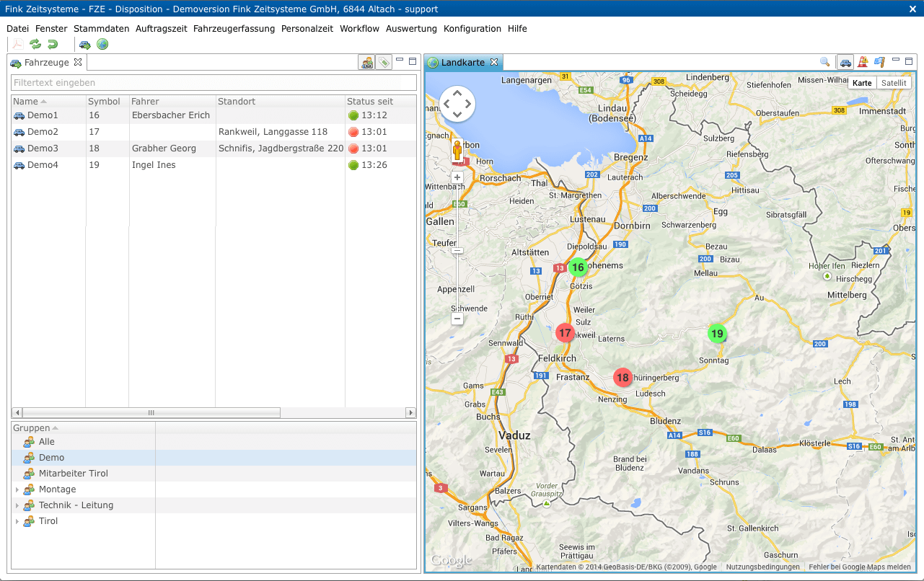Open the Konfiguration menu

472,29
